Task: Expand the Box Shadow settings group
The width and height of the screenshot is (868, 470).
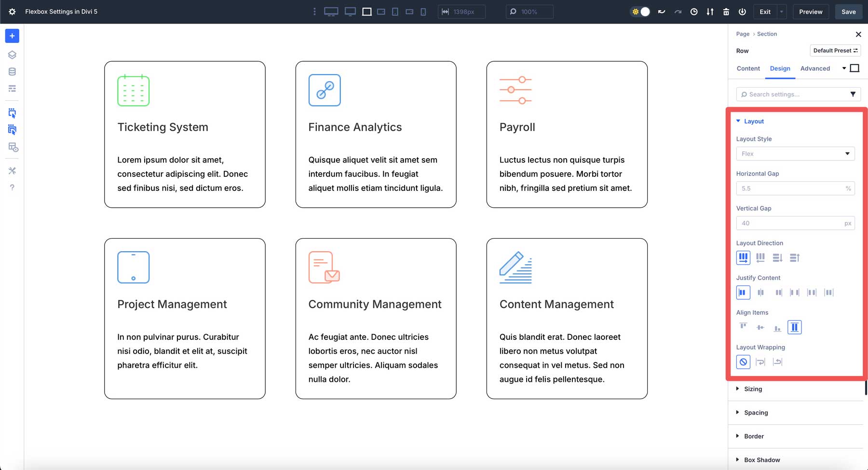Action: click(761, 460)
